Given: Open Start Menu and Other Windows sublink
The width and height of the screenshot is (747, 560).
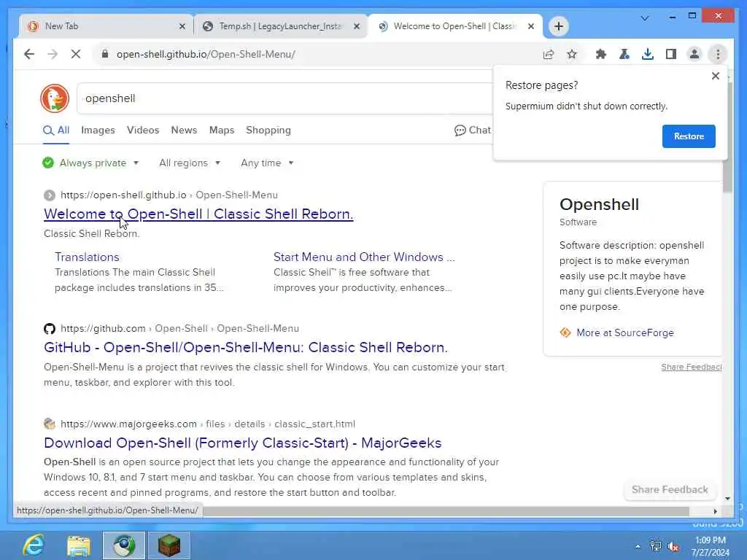Looking at the screenshot, I should (x=364, y=257).
